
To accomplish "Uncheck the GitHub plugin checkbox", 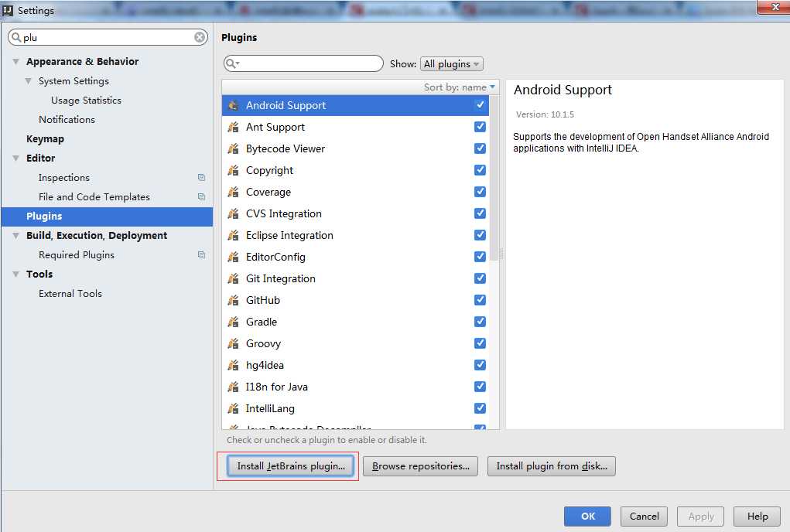I will [480, 299].
